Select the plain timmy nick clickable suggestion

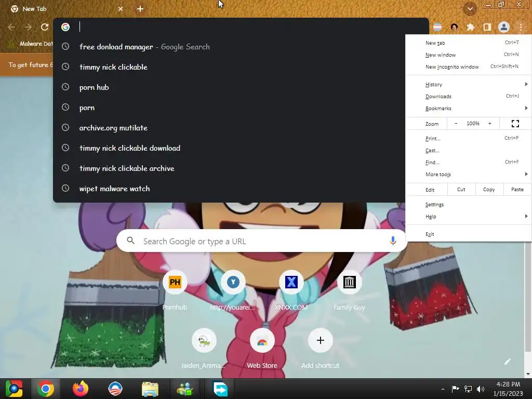(229, 67)
